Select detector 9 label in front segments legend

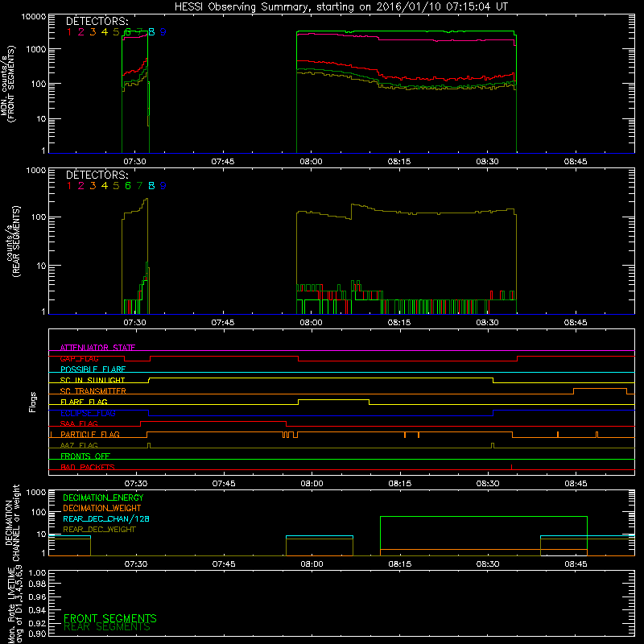163,32
